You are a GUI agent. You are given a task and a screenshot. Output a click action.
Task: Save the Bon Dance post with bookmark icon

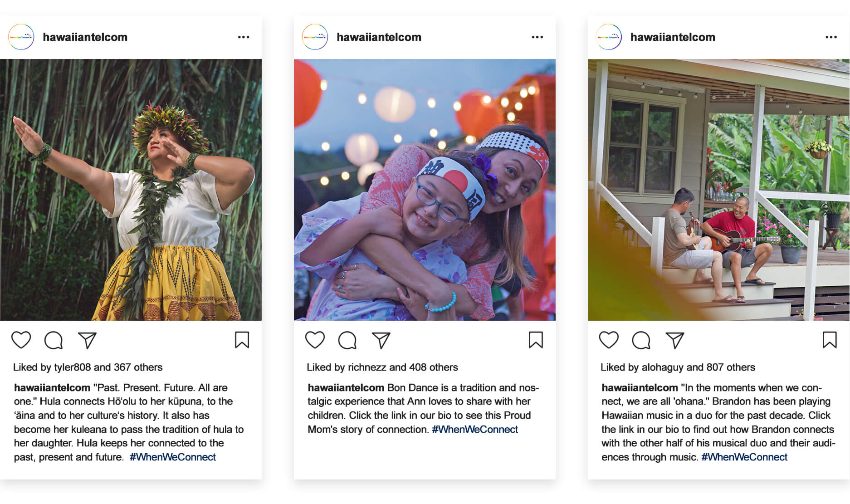coord(536,340)
